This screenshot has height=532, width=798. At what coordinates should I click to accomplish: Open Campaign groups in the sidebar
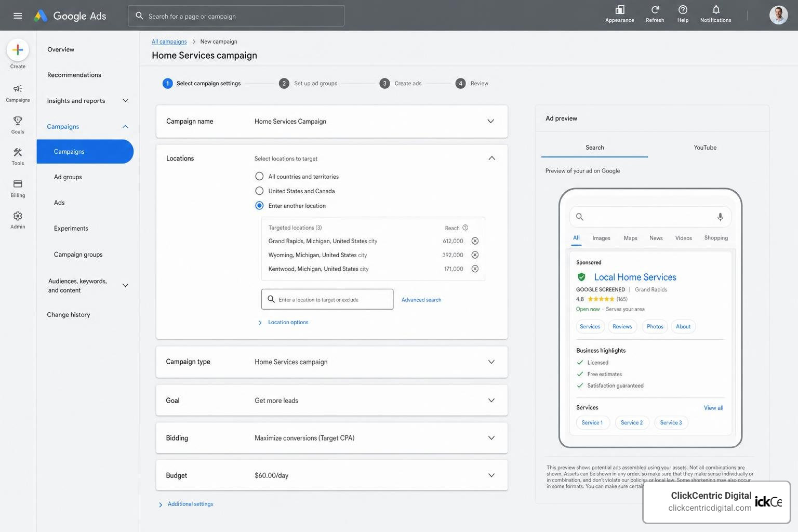[x=78, y=255]
